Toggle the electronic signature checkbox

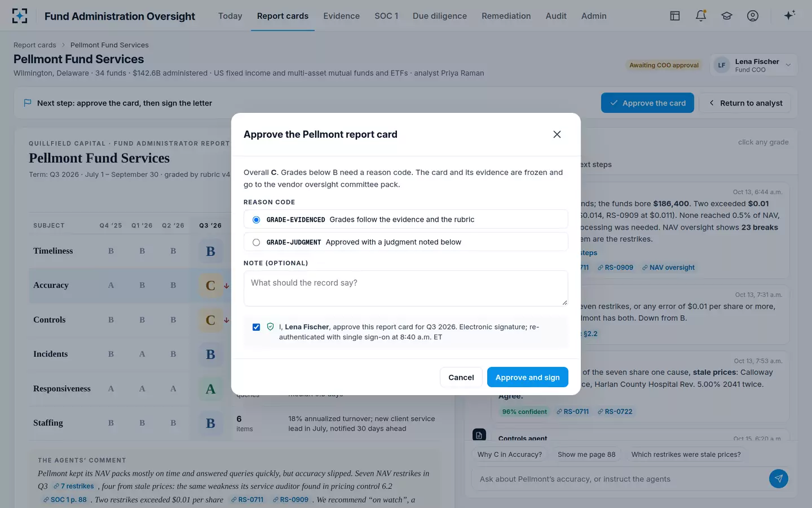tap(257, 327)
